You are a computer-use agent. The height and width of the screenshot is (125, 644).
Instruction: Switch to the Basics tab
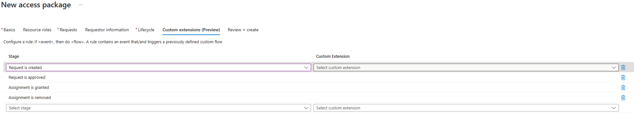click(x=9, y=30)
